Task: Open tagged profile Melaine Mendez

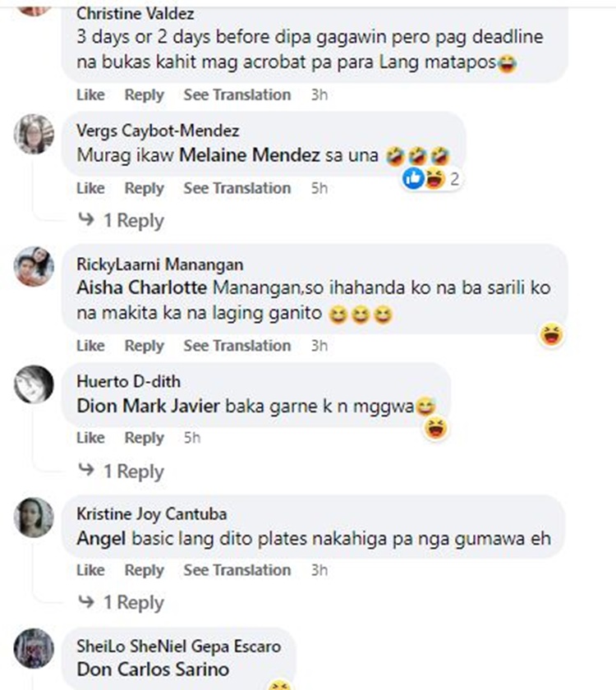Action: pos(250,155)
